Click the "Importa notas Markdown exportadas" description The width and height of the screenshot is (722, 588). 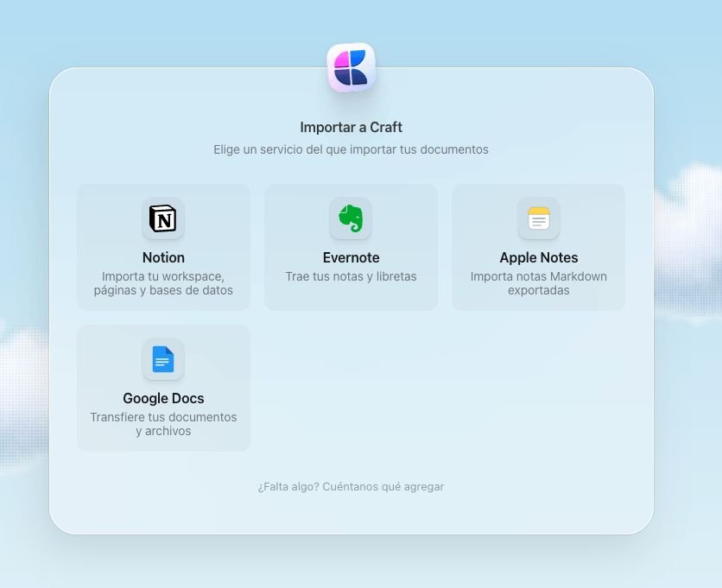(x=539, y=283)
